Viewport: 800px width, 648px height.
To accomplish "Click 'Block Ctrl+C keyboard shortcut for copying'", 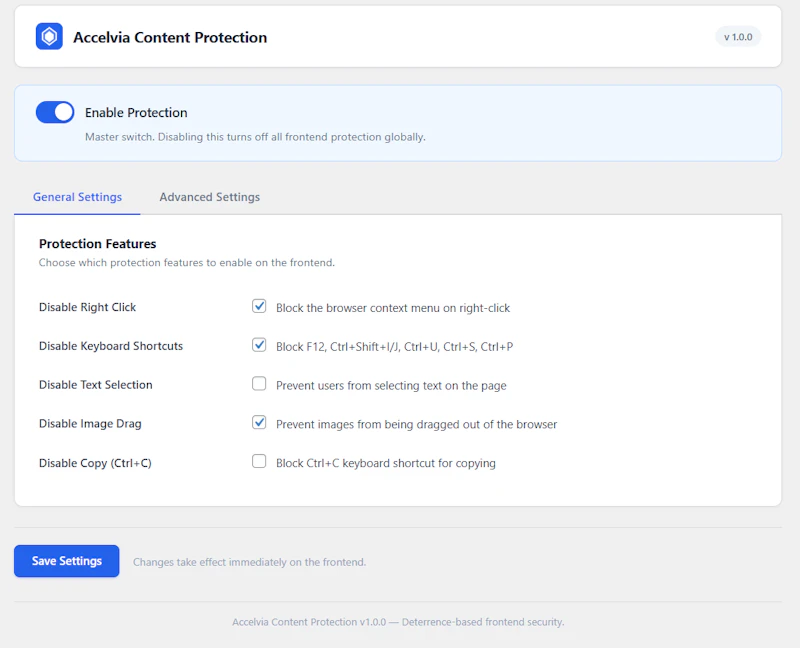I will (x=386, y=463).
